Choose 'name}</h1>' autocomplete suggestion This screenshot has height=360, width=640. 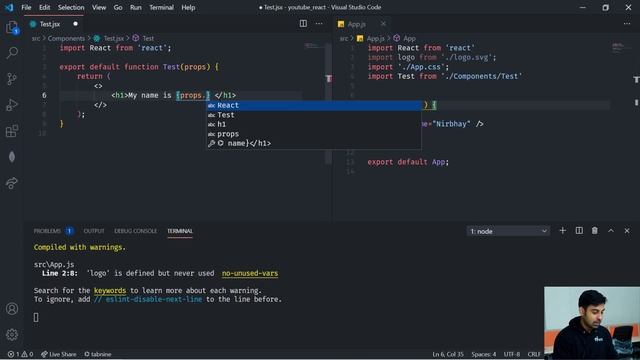click(x=313, y=143)
